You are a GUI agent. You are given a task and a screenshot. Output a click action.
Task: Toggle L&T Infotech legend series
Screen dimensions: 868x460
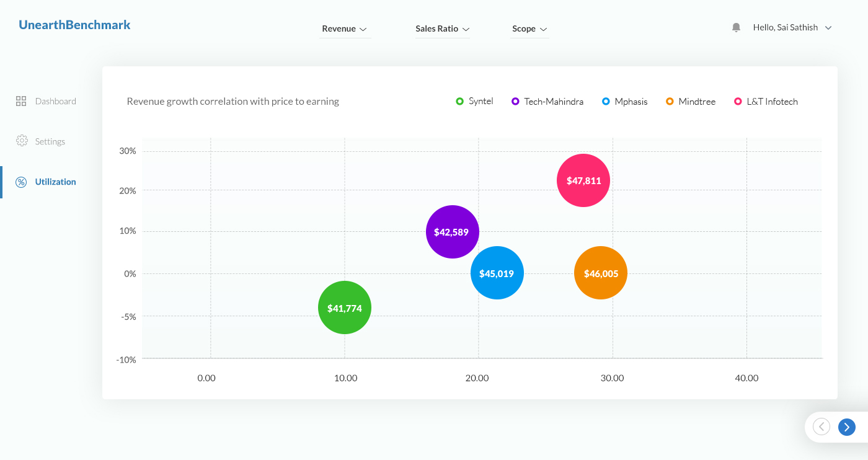point(766,102)
